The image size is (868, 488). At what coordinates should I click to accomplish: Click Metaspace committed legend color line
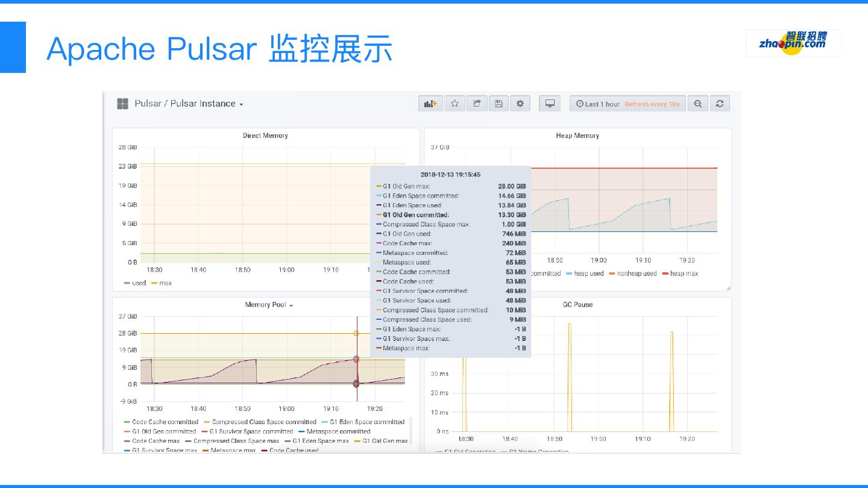click(301, 431)
